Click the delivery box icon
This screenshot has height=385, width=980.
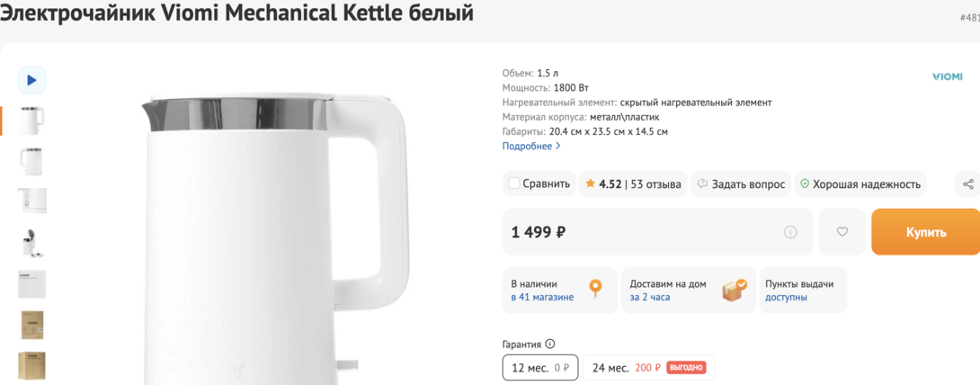tap(734, 290)
